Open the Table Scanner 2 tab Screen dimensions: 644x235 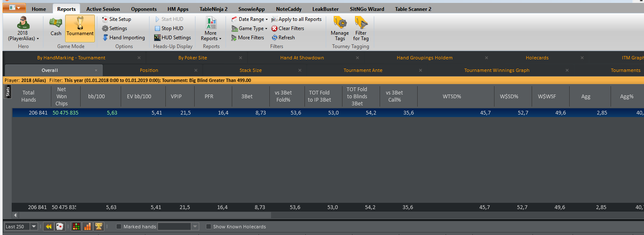point(413,9)
